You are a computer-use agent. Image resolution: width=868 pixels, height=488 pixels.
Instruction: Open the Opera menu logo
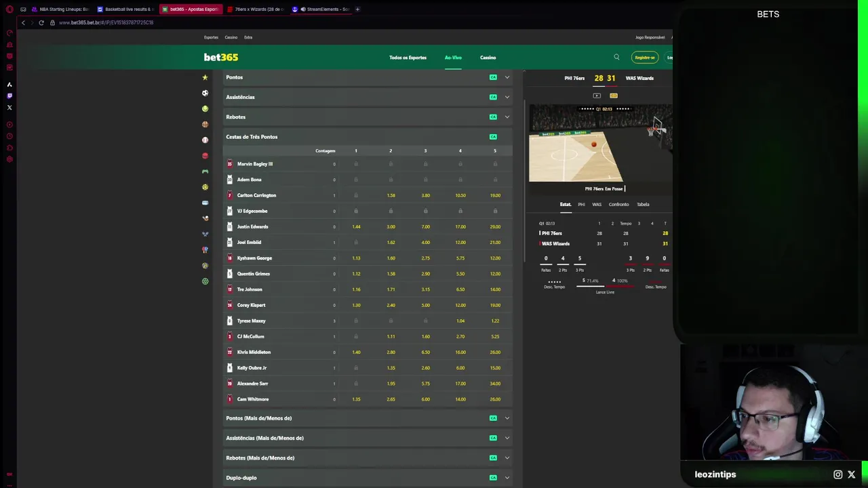(x=9, y=9)
